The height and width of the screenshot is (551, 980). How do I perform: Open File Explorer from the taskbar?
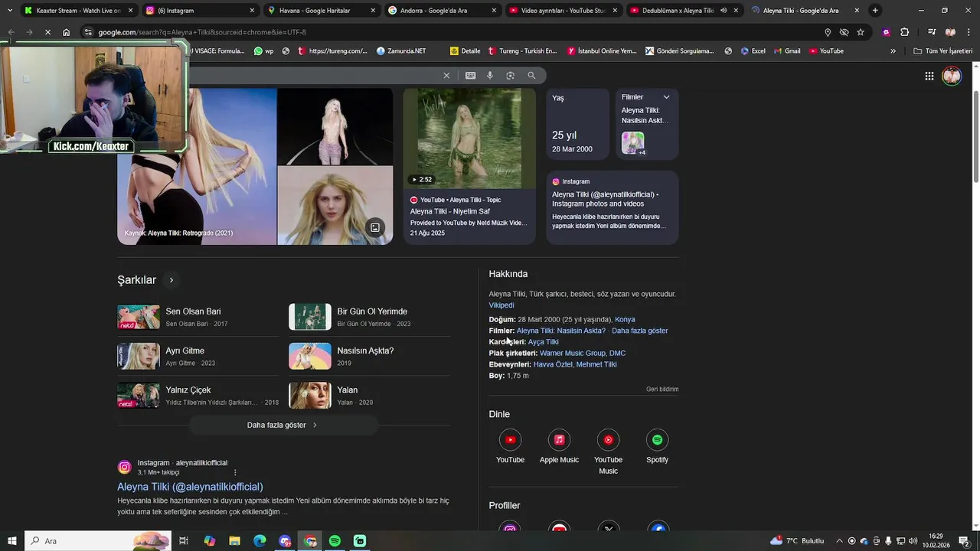pyautogui.click(x=234, y=541)
